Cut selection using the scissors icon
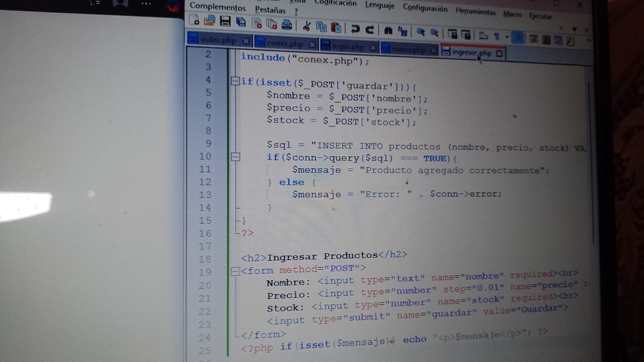 pos(306,27)
